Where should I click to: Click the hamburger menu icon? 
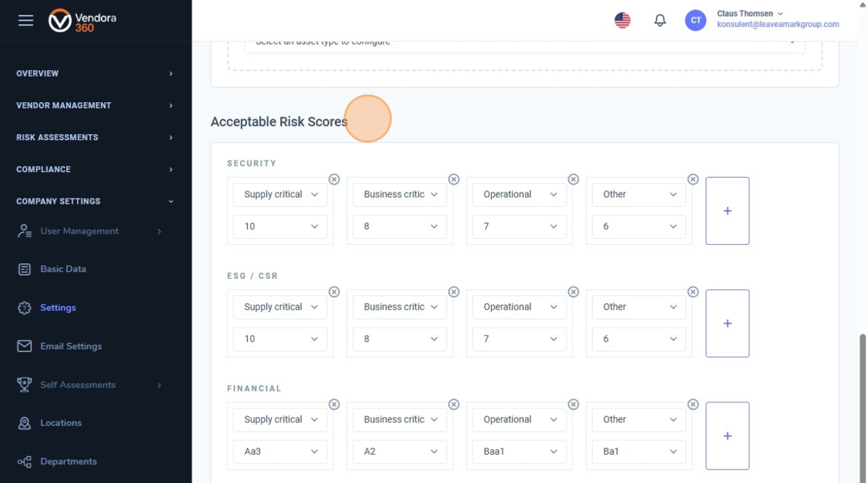tap(26, 20)
